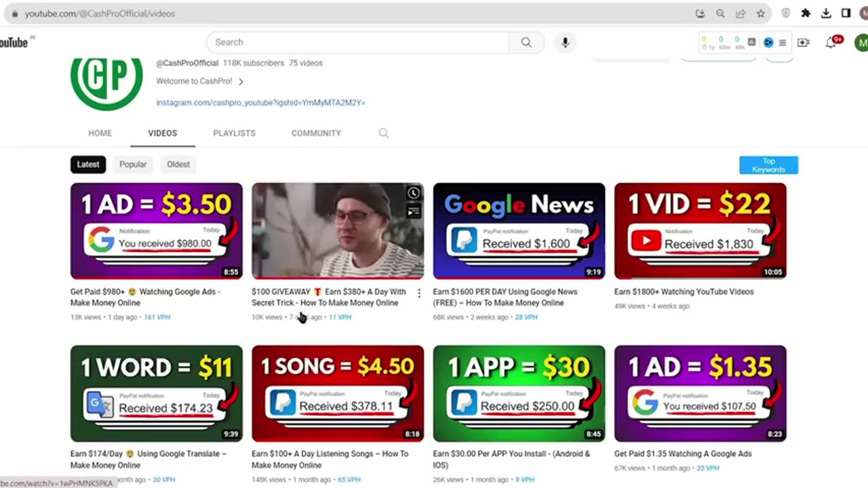Open the Extensions puzzle icon
This screenshot has width=868, height=488.
point(806,14)
